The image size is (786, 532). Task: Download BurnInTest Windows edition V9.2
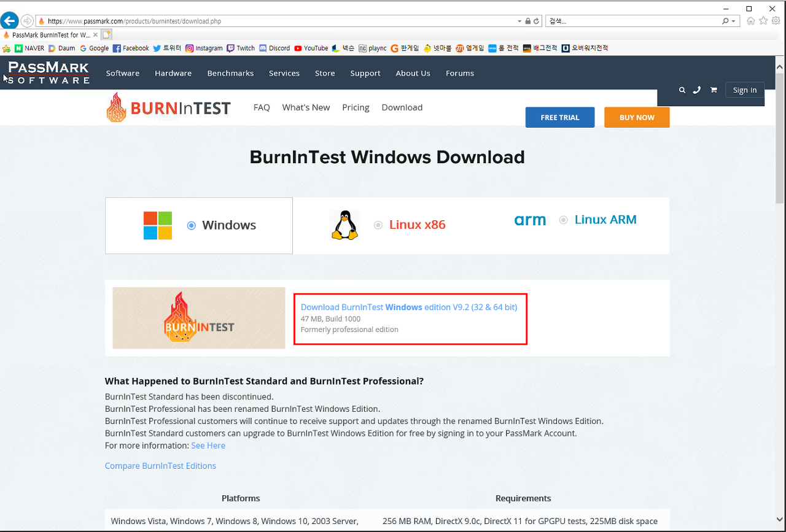409,307
